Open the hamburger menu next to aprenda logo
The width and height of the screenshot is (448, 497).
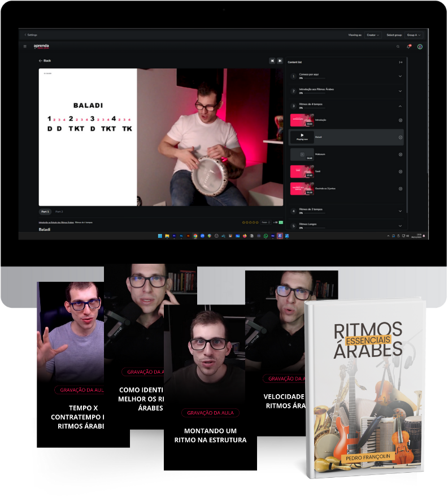[25, 46]
